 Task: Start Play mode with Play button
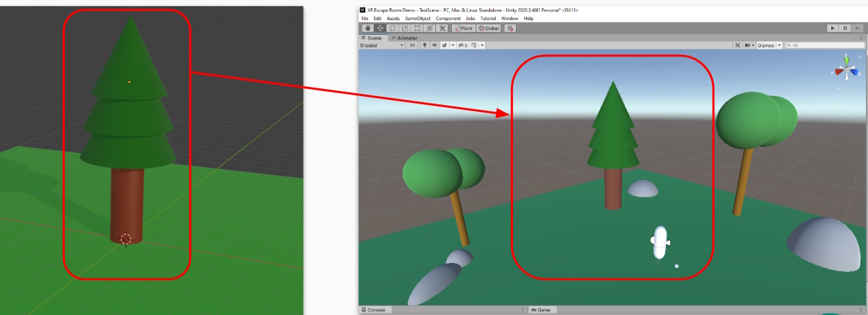[833, 28]
